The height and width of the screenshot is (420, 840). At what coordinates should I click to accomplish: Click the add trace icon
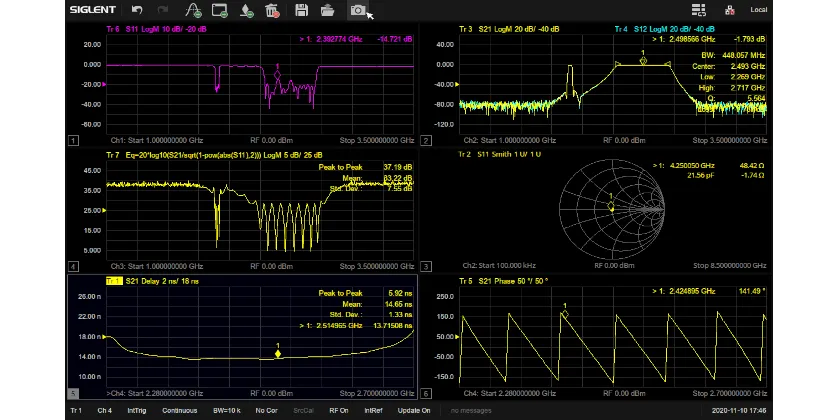pos(193,10)
